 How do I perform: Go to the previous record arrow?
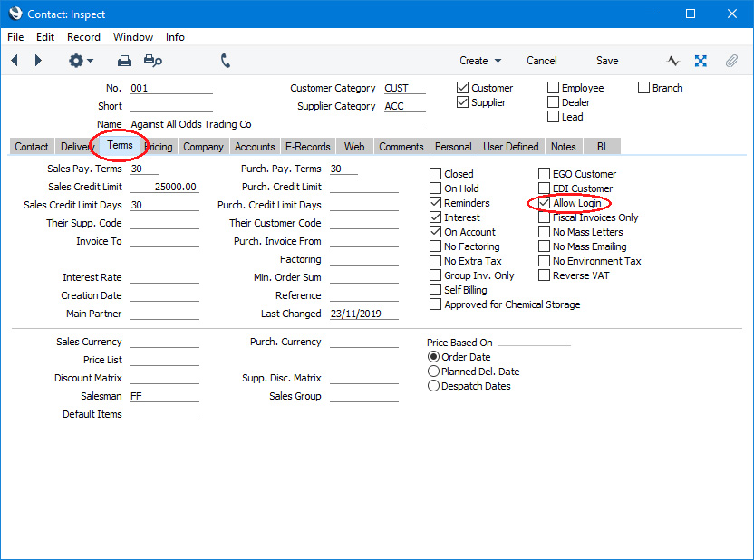14,61
